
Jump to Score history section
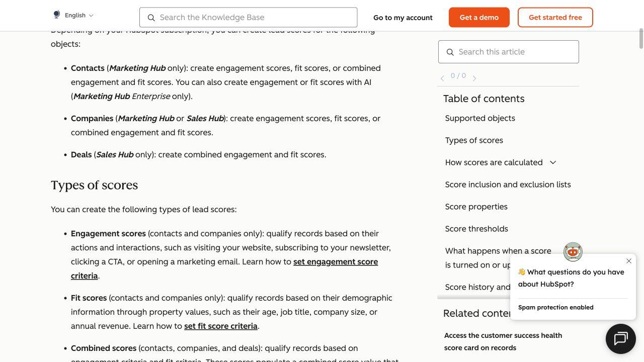coord(477,287)
